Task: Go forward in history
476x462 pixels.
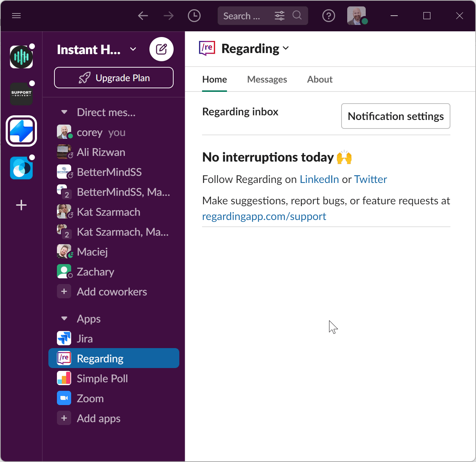Action: pos(169,16)
